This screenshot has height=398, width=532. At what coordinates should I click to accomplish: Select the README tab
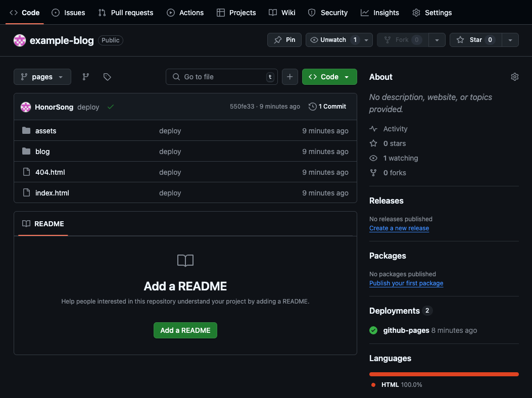[x=43, y=224]
